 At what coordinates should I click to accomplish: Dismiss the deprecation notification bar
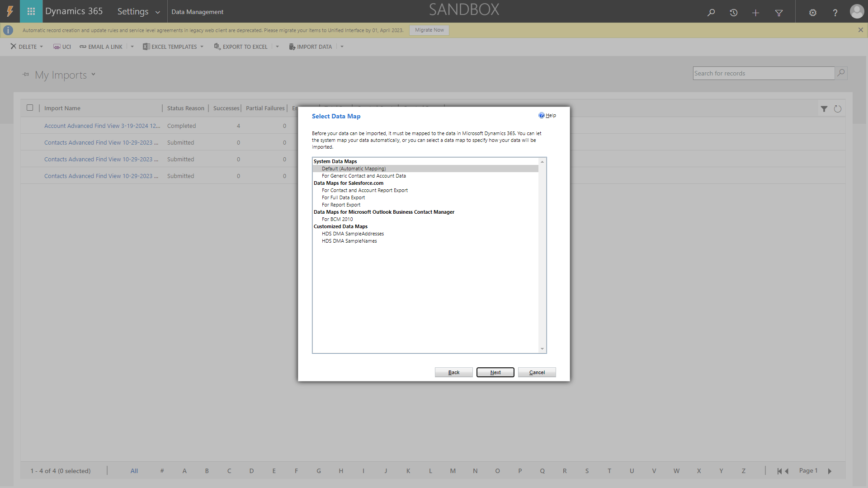[860, 30]
